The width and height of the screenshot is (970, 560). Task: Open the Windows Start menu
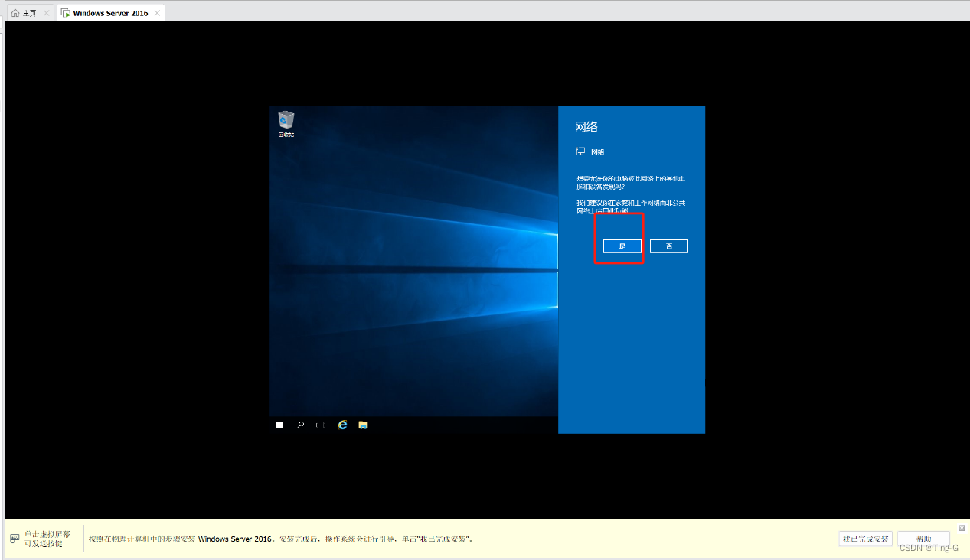(x=279, y=425)
